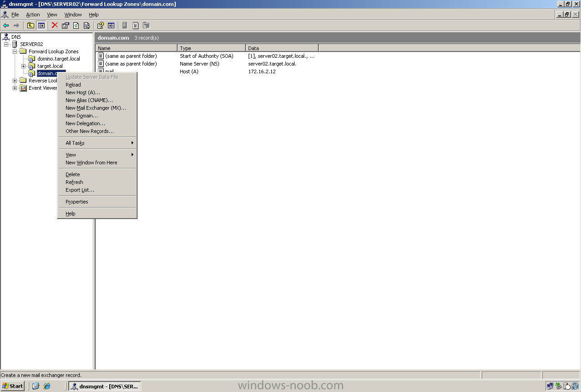Open the Action menu in menu bar
Viewport: 581px width, 392px height.
click(33, 15)
